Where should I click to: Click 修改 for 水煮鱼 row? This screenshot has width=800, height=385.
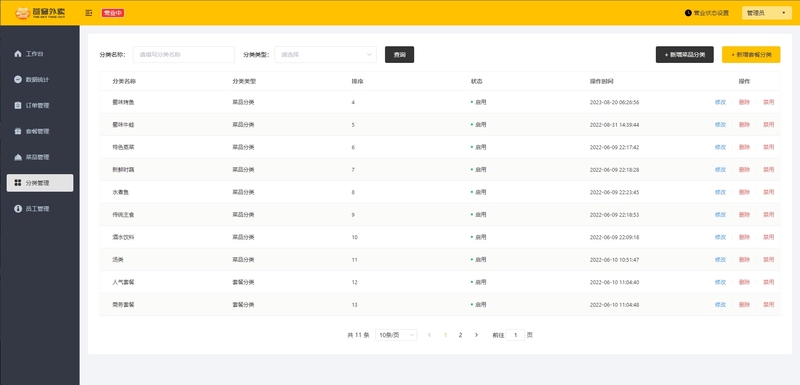pyautogui.click(x=720, y=192)
